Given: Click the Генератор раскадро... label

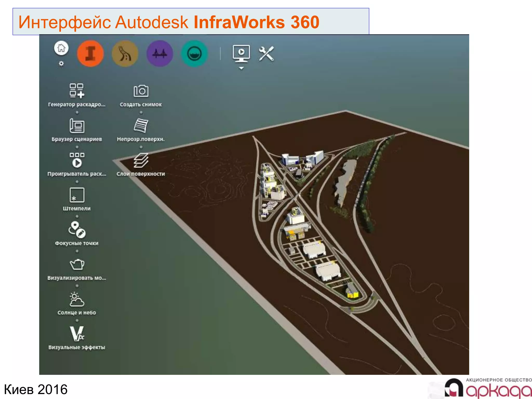Looking at the screenshot, I should pos(77,104).
